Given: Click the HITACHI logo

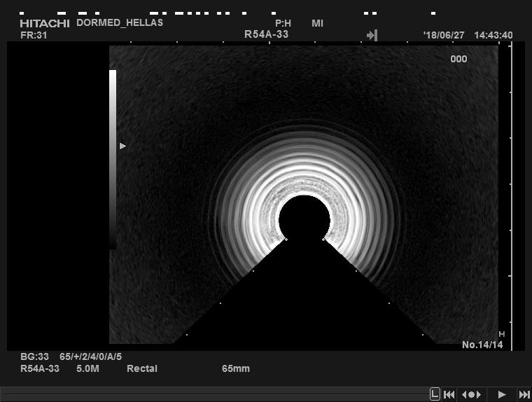Looking at the screenshot, I should point(45,23).
